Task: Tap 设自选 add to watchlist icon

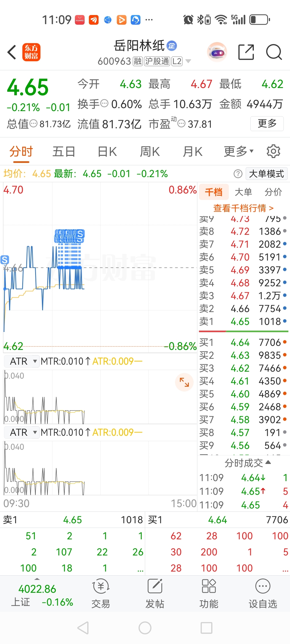Action: pyautogui.click(x=263, y=594)
